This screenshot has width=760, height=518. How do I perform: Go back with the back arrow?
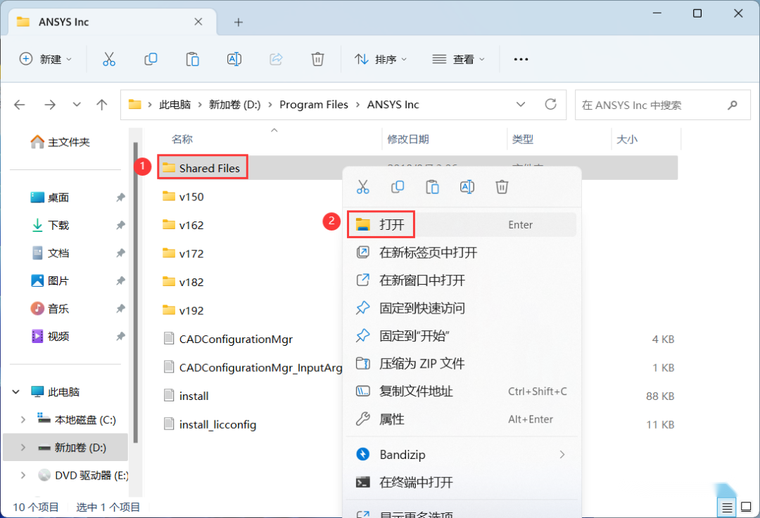[x=19, y=105]
